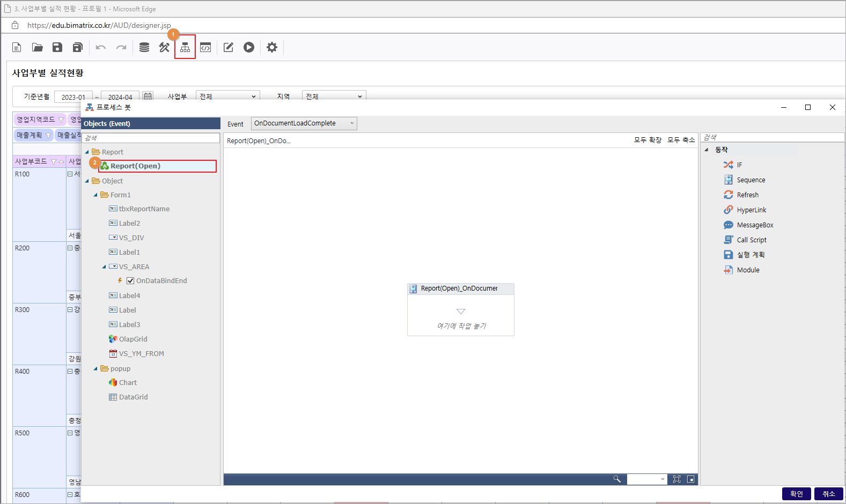Fit the process canvas to screen
Image resolution: width=846 pixels, height=504 pixels.
click(x=676, y=479)
